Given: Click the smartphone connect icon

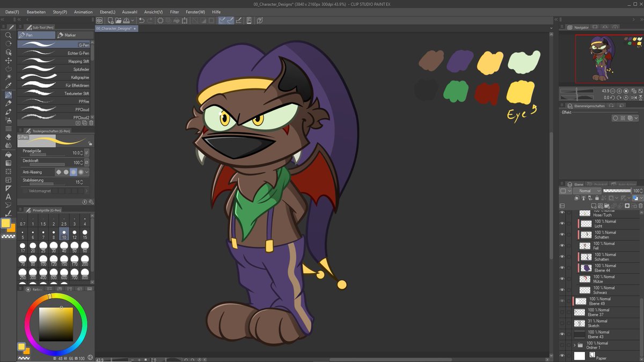Looking at the screenshot, I should click(x=248, y=20).
